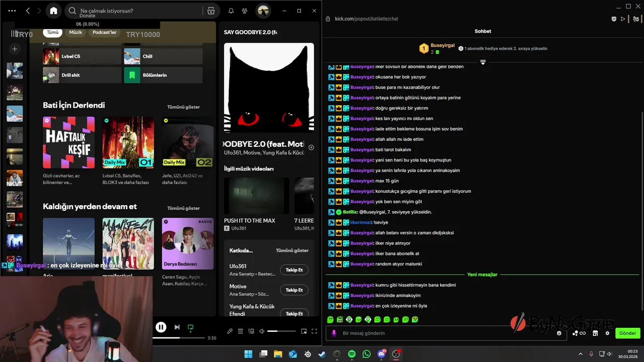Open the Lvbel C5 shortcut tile
The width and height of the screenshot is (644, 362).
[82, 56]
